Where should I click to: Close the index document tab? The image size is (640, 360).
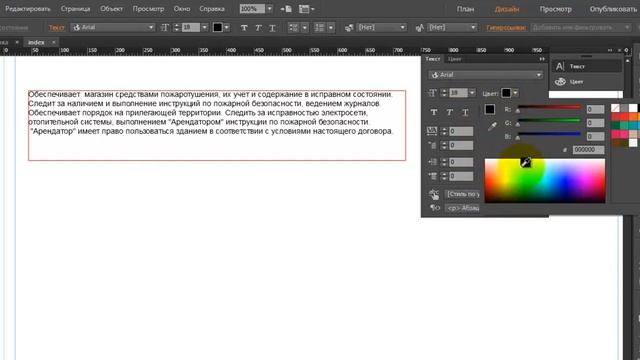[x=53, y=42]
